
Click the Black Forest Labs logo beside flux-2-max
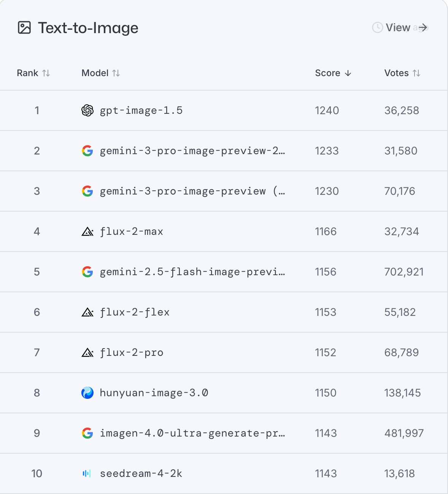(87, 231)
